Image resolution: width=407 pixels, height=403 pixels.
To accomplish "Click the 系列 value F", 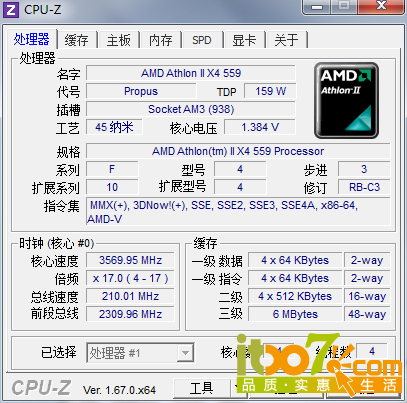I will coord(112,169).
